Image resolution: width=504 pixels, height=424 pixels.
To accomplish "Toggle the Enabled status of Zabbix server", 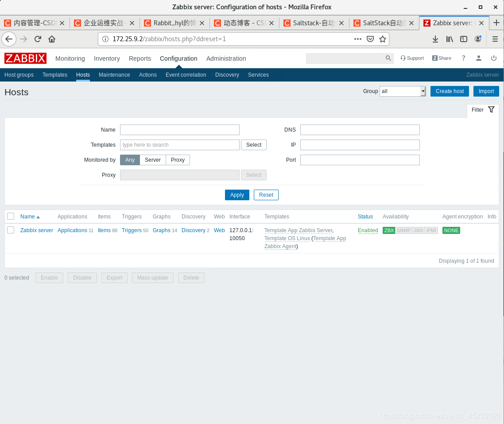I will 368,230.
